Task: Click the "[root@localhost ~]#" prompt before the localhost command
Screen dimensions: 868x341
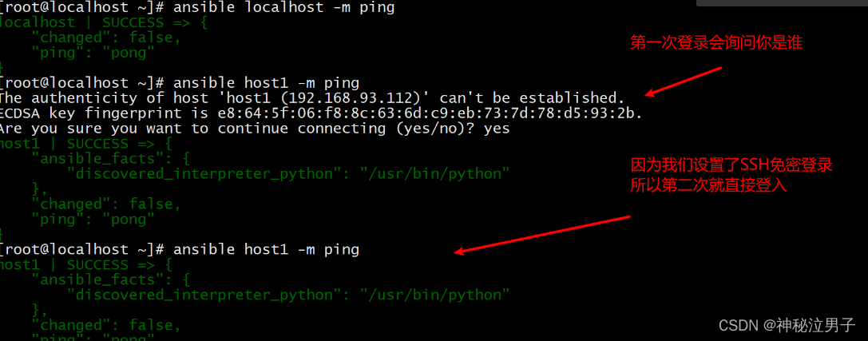Action: point(82,8)
